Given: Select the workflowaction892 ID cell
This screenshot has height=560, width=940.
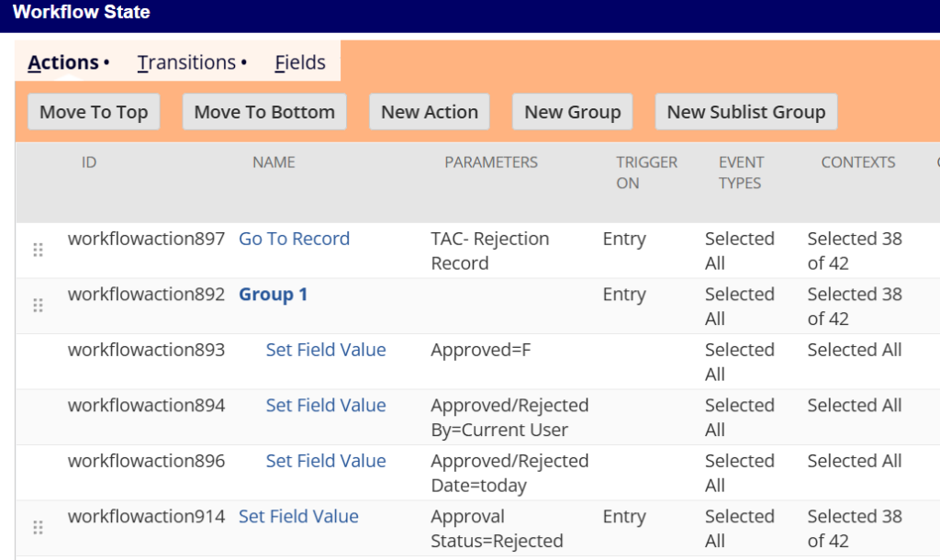Looking at the screenshot, I should [x=146, y=295].
